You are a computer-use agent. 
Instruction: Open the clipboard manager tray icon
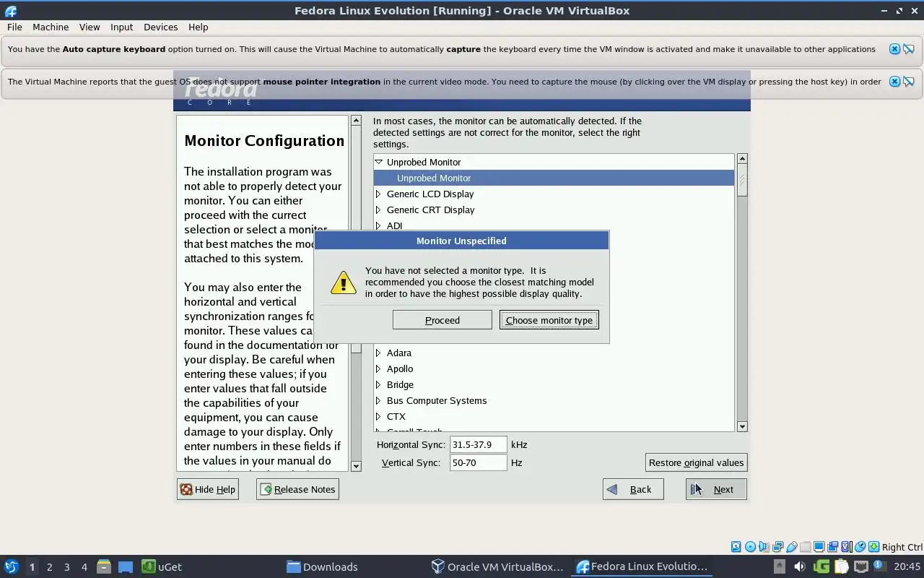[x=842, y=566]
